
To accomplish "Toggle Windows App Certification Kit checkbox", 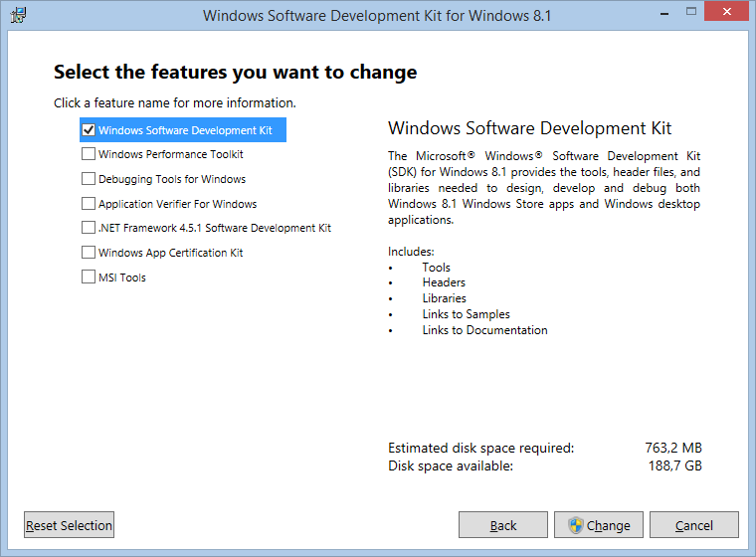I will pyautogui.click(x=89, y=253).
